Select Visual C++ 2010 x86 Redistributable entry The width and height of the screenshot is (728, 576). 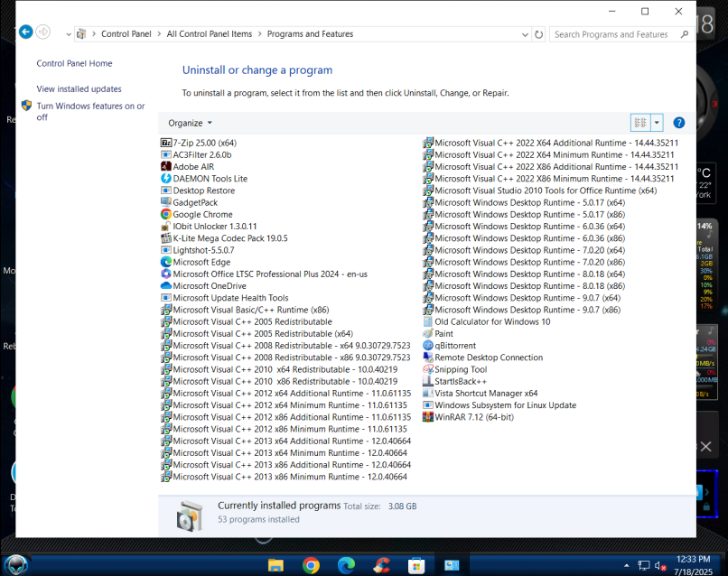[279, 381]
